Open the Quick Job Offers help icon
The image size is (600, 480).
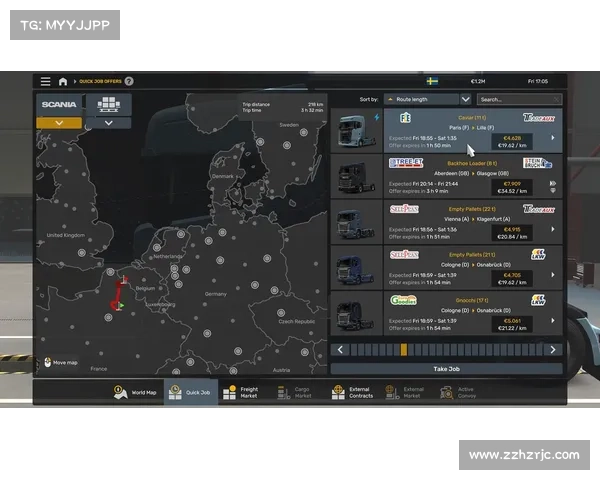coord(129,81)
